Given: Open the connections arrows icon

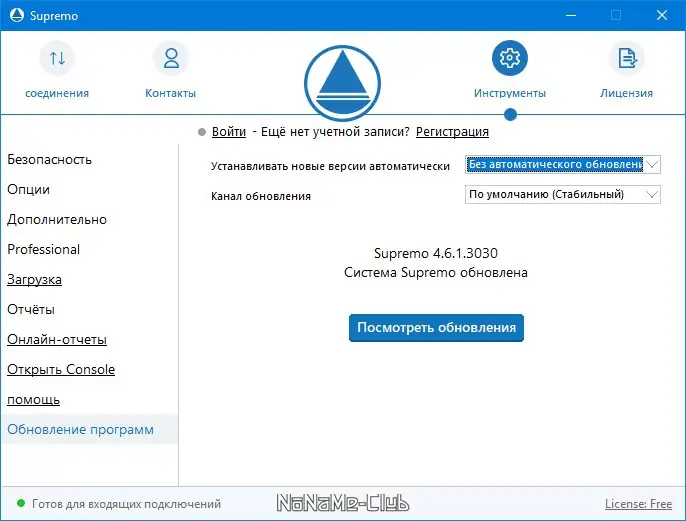Looking at the screenshot, I should point(57,58).
